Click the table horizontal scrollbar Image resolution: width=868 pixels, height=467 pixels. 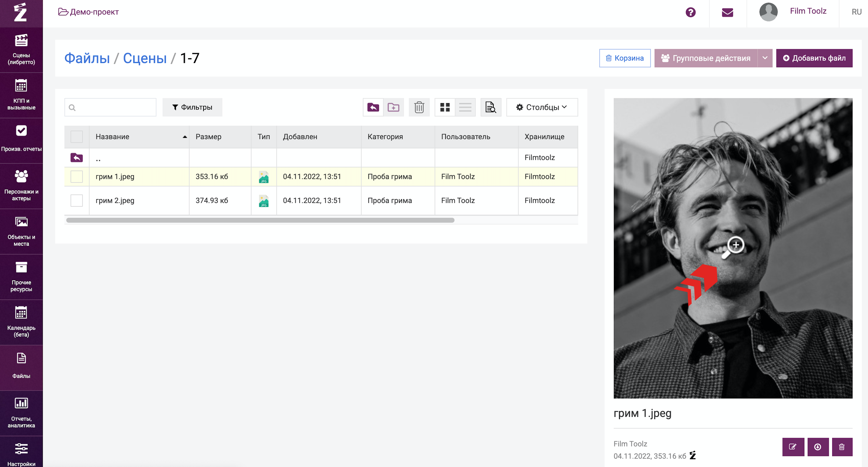[x=260, y=220]
